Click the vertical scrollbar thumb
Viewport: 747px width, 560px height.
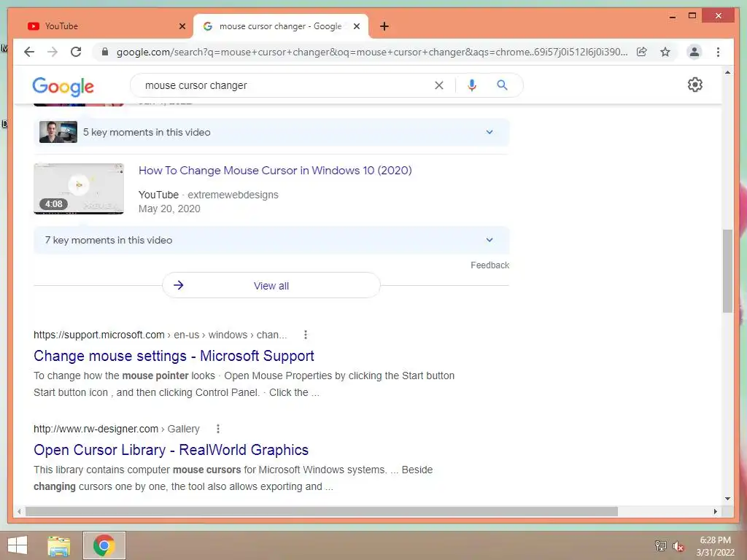pyautogui.click(x=727, y=271)
